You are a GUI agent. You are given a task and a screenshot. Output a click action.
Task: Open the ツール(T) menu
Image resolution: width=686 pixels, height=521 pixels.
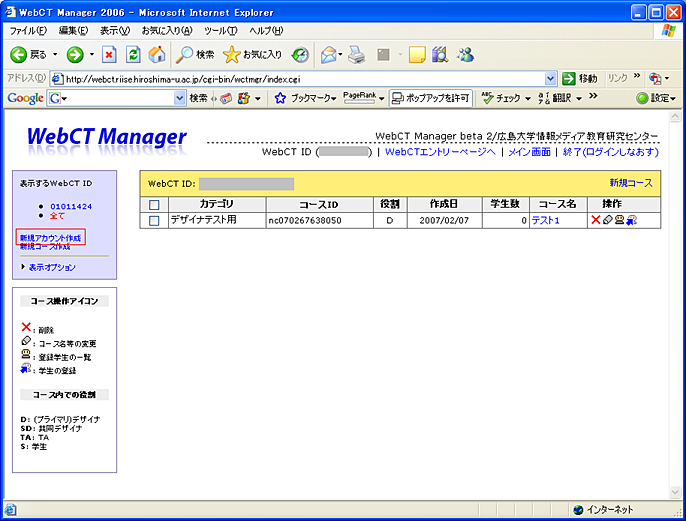point(220,31)
